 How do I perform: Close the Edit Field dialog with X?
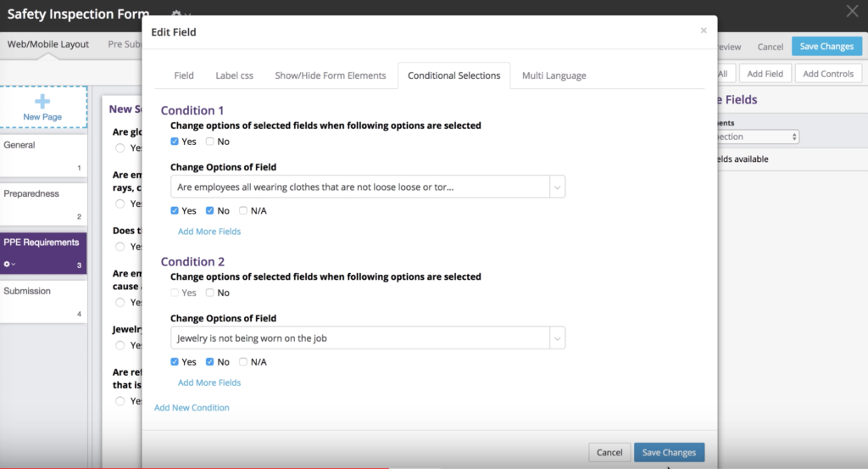point(704,31)
